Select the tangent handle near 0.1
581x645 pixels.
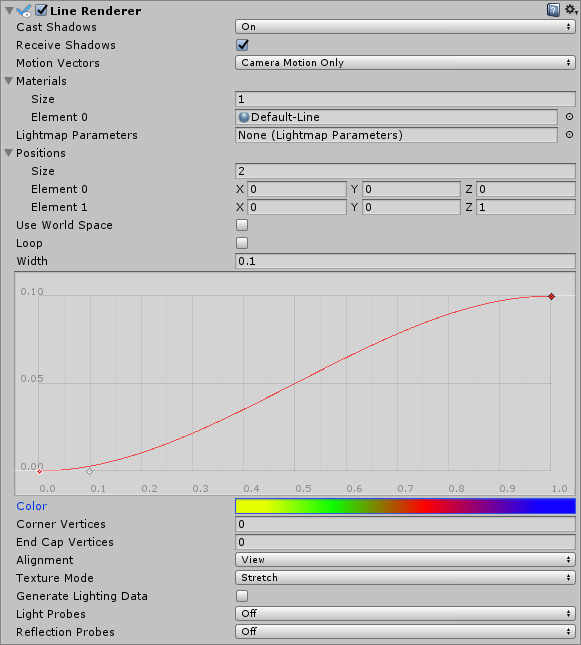(89, 471)
